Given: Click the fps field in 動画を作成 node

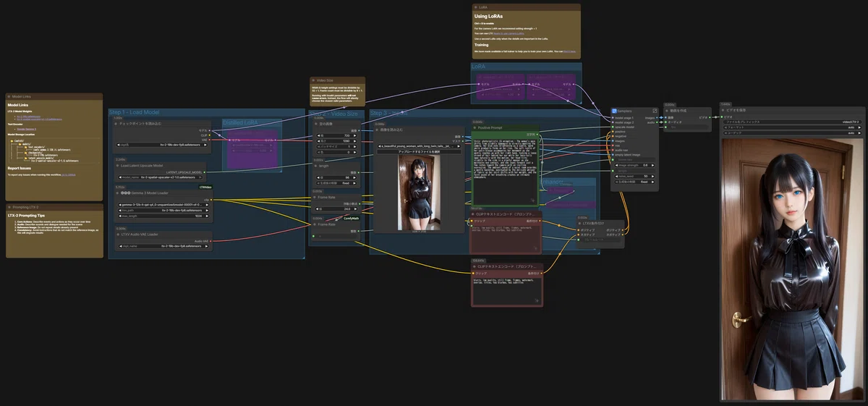Looking at the screenshot, I should click(686, 127).
